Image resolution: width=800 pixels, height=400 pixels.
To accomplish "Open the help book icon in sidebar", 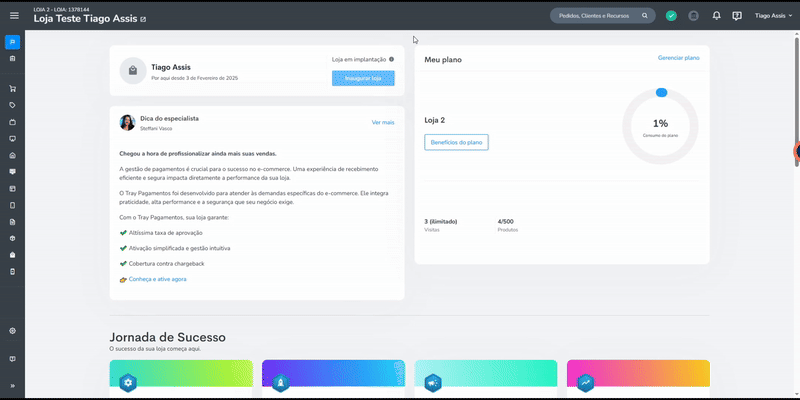I will pos(13,359).
